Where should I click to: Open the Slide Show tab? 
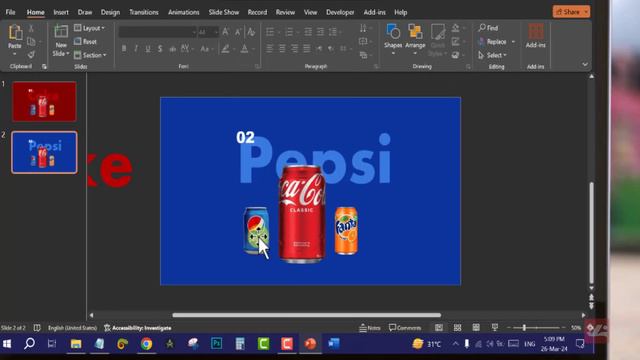tap(224, 12)
